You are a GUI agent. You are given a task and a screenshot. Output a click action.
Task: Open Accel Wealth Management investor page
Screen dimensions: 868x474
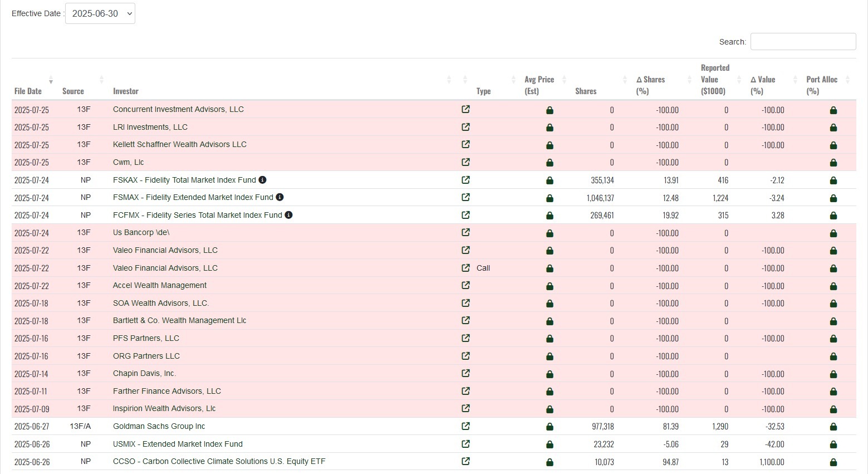pos(160,285)
